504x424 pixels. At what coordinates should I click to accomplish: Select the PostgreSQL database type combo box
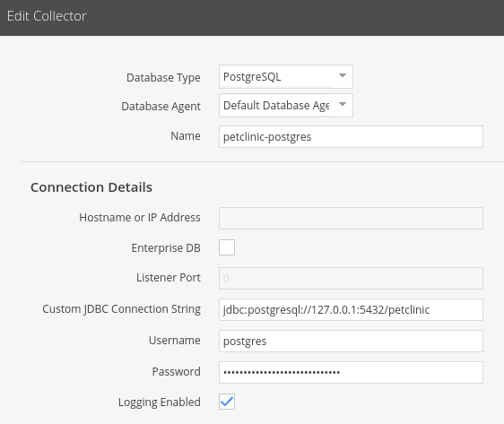(x=286, y=76)
